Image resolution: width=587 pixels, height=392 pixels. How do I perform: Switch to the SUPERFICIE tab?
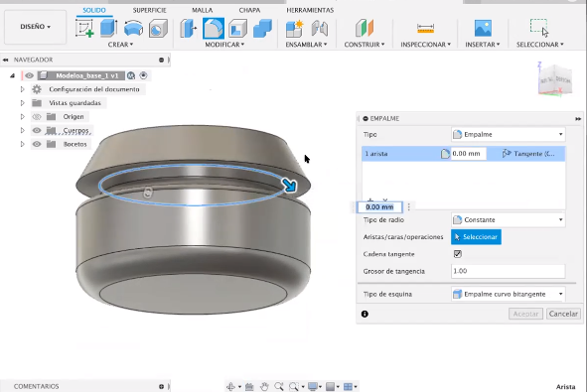tap(149, 10)
